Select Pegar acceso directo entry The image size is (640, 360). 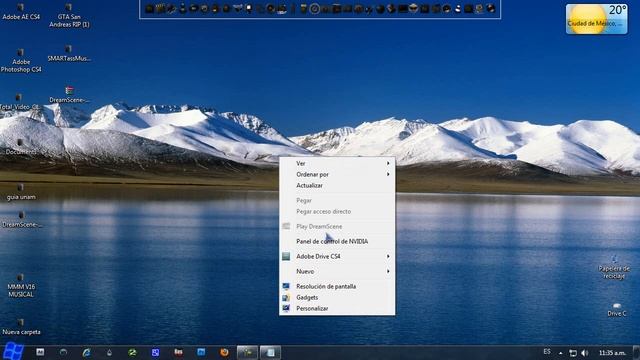[x=337, y=211]
